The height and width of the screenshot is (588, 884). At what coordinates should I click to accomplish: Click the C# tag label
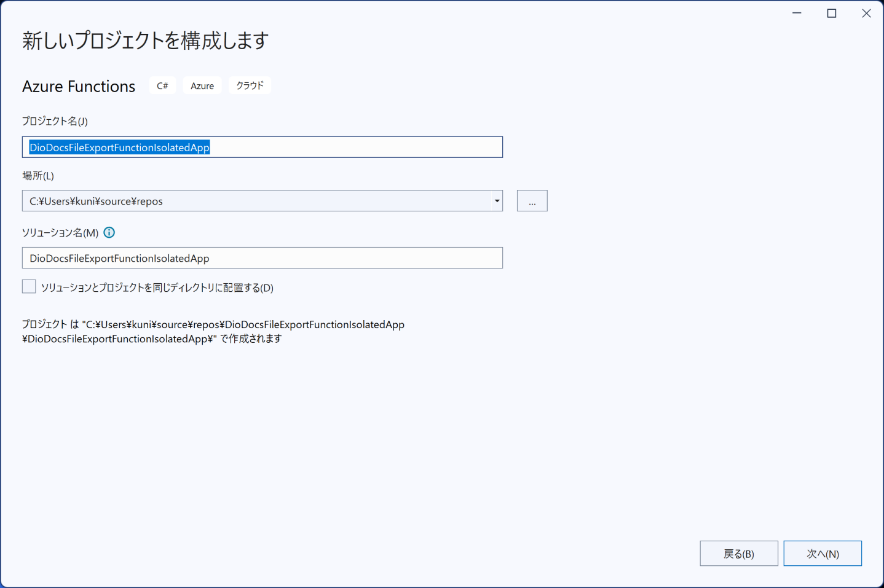tap(162, 86)
